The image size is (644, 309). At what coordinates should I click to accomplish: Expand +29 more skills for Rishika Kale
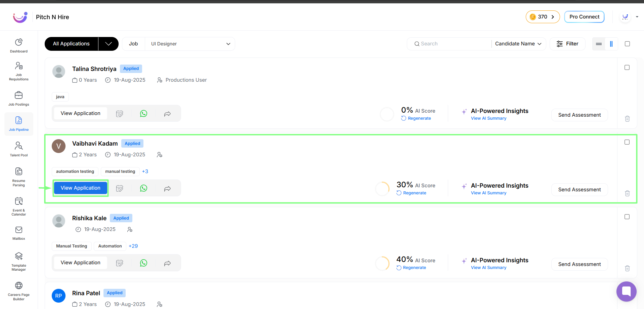(x=133, y=246)
